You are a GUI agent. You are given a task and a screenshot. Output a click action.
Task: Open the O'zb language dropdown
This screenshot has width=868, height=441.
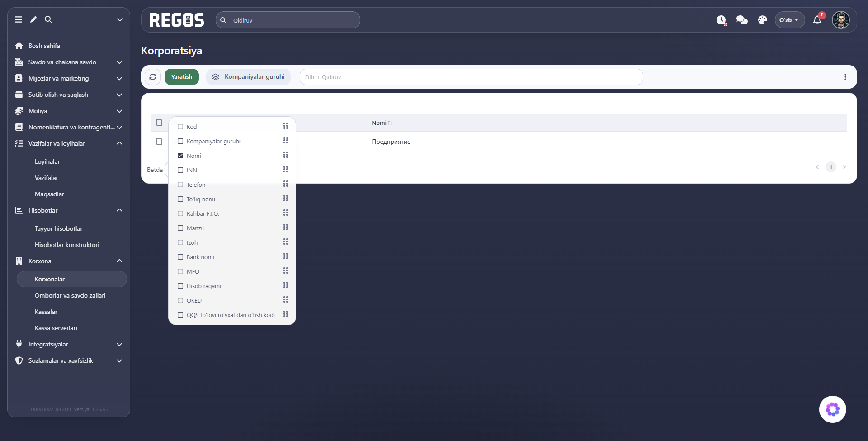pyautogui.click(x=789, y=20)
